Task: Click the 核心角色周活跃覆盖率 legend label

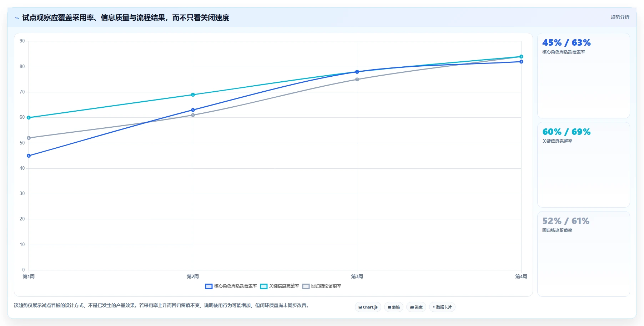Action: click(x=236, y=286)
